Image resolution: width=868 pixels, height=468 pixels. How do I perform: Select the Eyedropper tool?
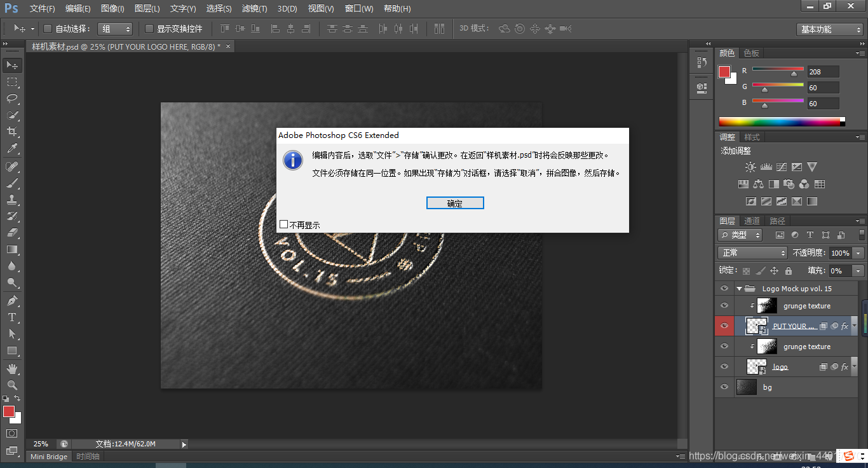coord(12,149)
